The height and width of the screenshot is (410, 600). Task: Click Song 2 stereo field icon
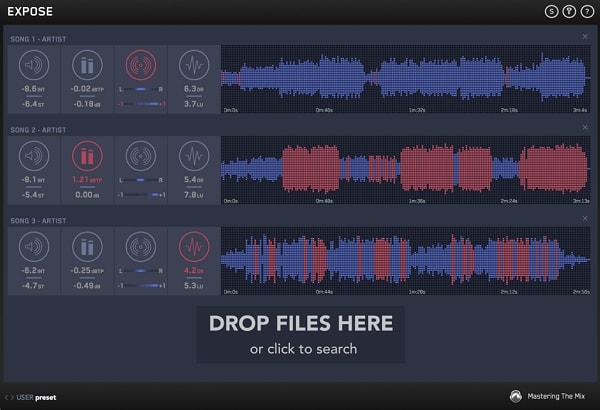[140, 156]
